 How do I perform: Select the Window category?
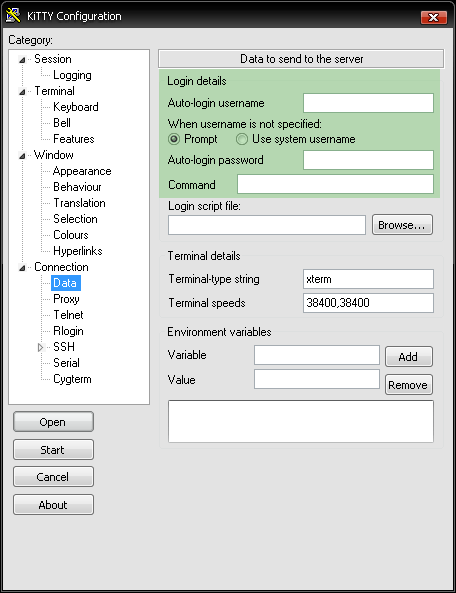(x=54, y=155)
